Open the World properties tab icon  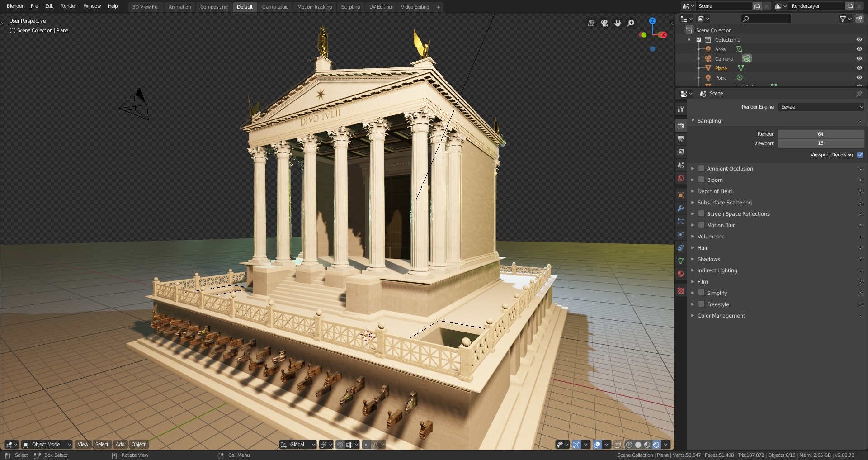[680, 179]
